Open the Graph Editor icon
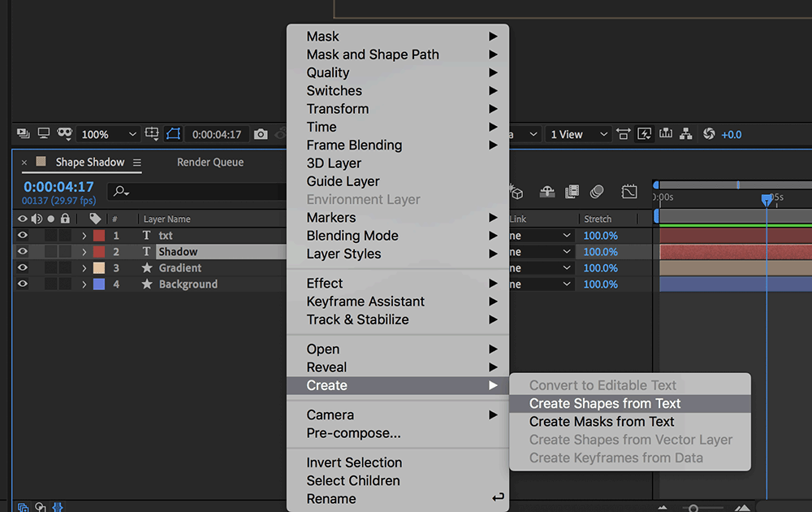 [x=629, y=192]
